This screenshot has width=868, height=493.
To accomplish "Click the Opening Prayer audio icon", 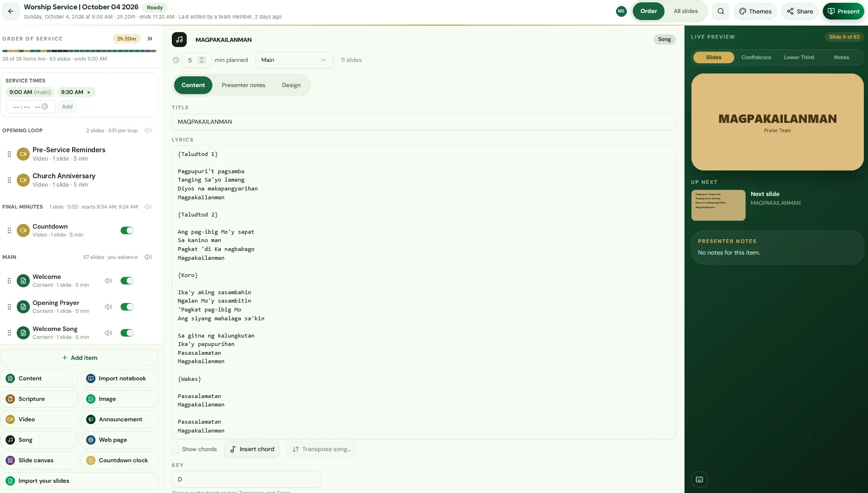I will click(108, 307).
